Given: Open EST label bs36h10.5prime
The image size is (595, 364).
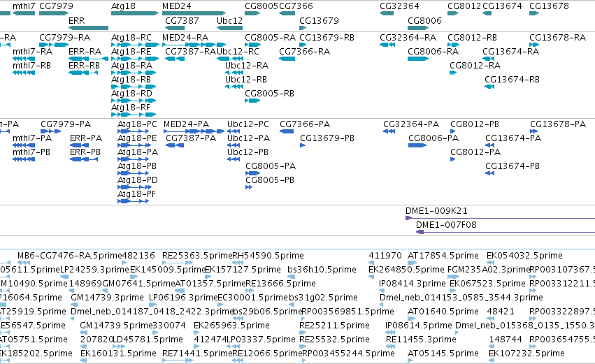Looking at the screenshot, I should (322, 270).
